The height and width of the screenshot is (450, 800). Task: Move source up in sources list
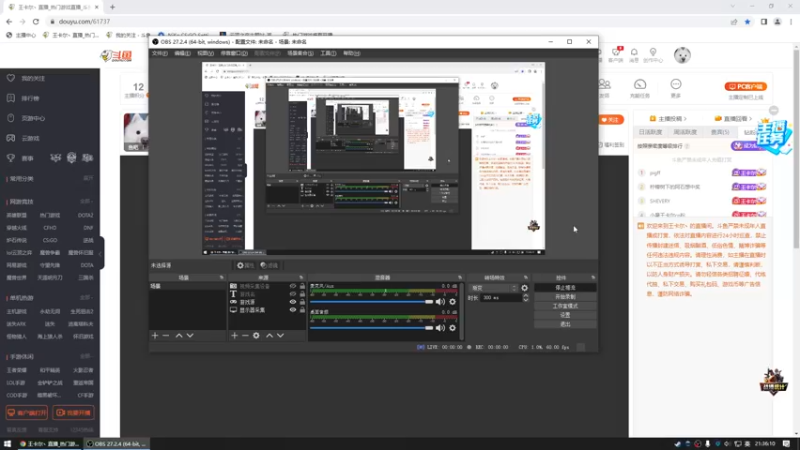(x=269, y=336)
